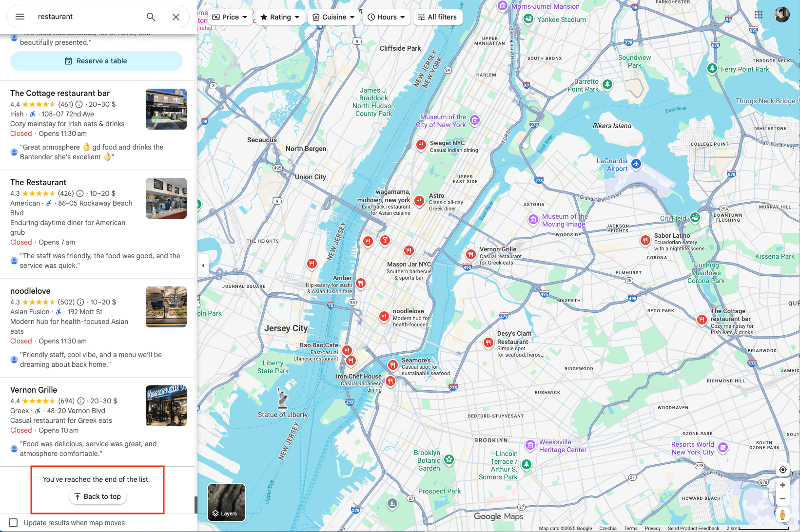Open the All filters panel
The image size is (800, 532).
[x=437, y=17]
